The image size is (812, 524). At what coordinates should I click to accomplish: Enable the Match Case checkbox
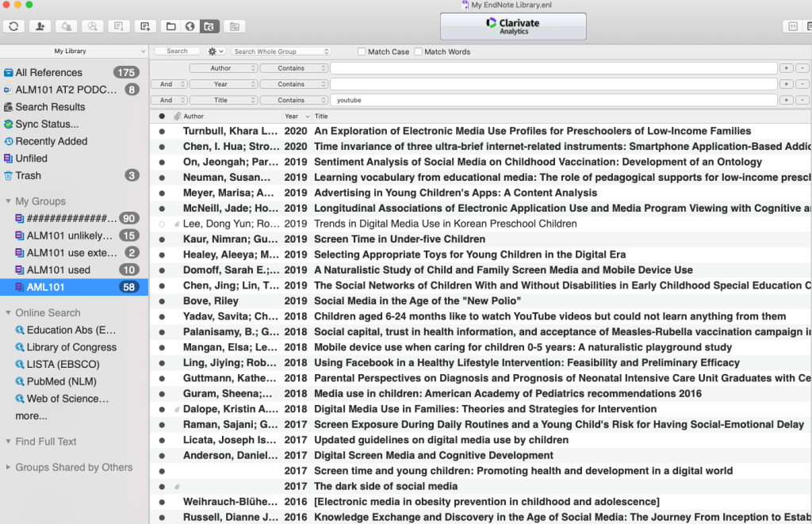[362, 52]
